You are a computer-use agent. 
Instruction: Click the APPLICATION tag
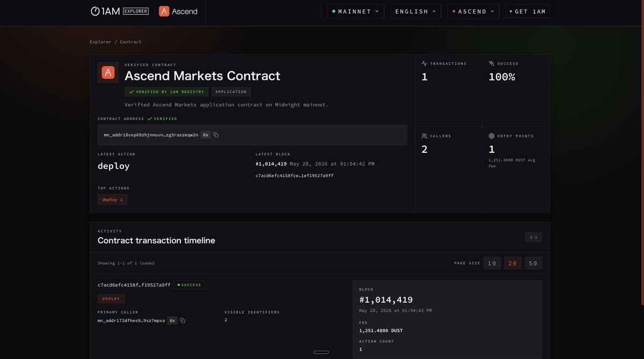coord(231,92)
